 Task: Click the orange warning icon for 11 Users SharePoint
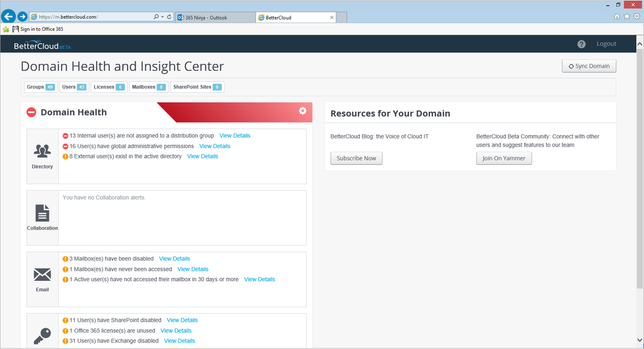pos(65,320)
